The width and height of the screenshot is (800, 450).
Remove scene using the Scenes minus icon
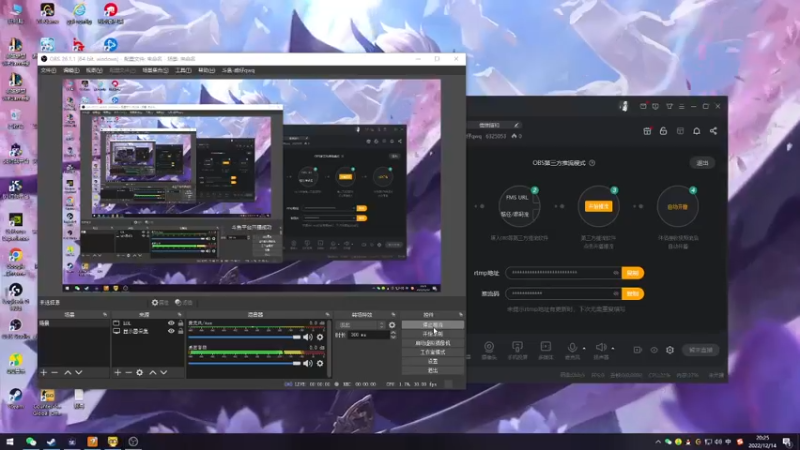click(55, 372)
